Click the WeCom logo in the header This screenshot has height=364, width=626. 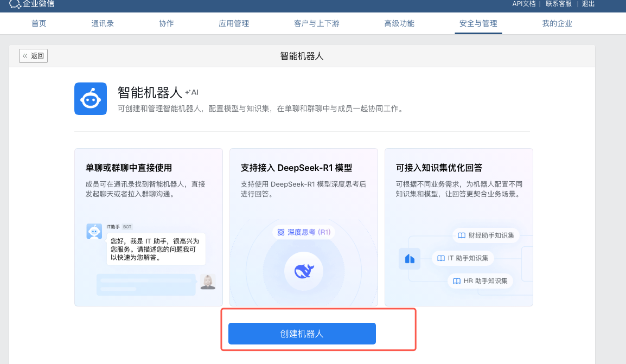(31, 4)
